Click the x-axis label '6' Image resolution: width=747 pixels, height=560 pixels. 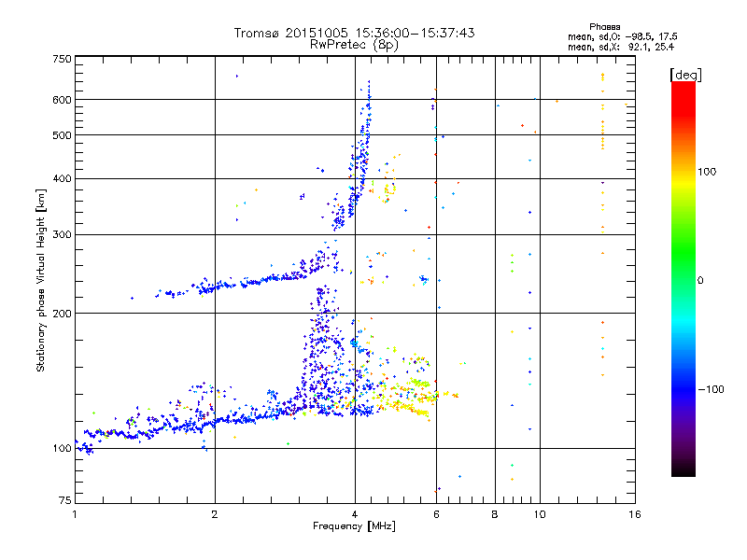(x=436, y=514)
